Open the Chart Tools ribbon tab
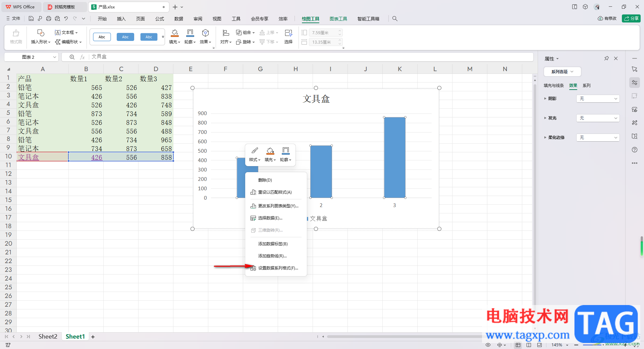The width and height of the screenshot is (644, 349). point(338,19)
